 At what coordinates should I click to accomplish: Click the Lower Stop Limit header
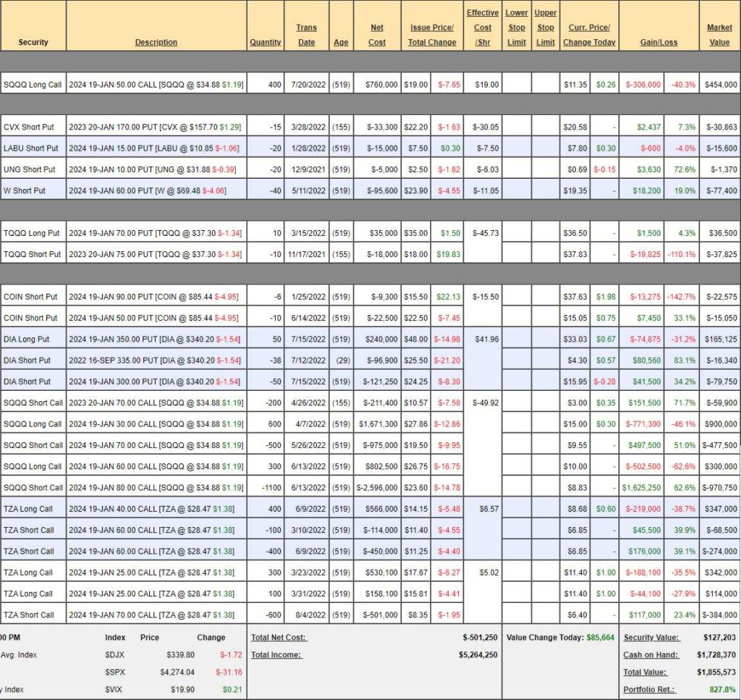click(x=517, y=28)
